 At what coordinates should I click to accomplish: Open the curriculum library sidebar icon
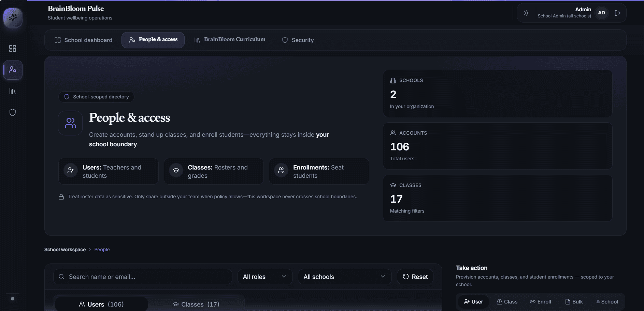(13, 91)
